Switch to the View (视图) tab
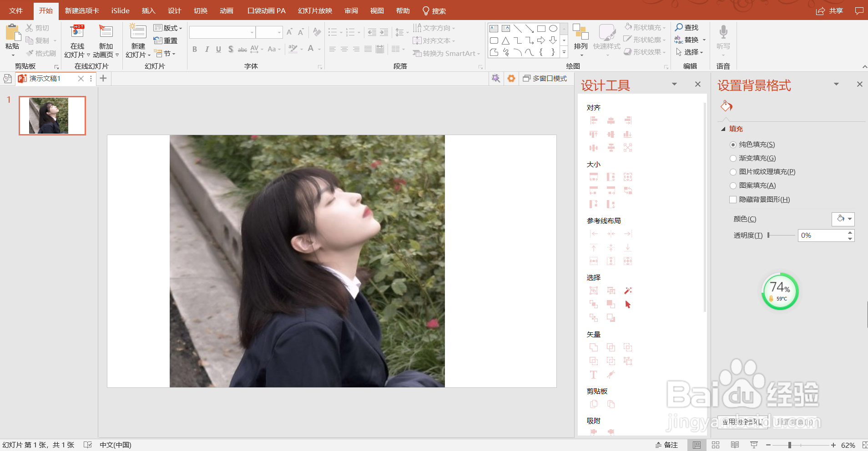This screenshot has height=451, width=868. 377,11
